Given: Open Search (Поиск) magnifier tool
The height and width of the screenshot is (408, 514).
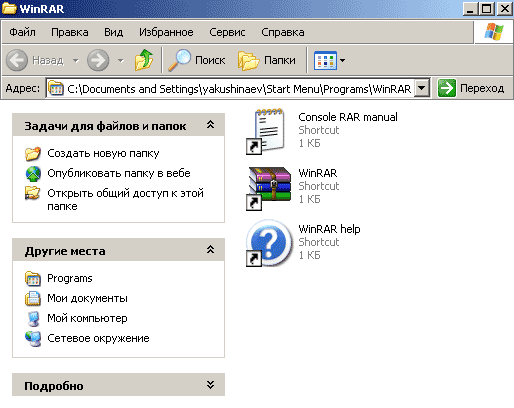Looking at the screenshot, I should [x=197, y=60].
